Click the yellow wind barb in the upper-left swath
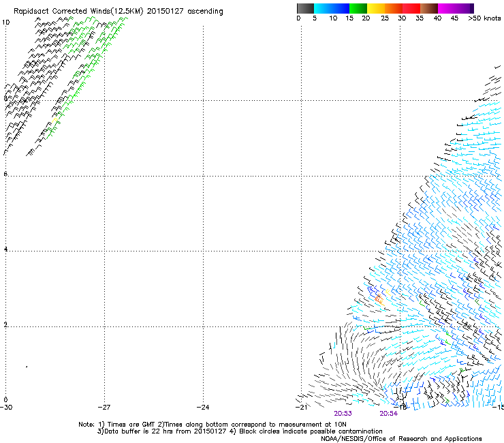This screenshot has width=504, height=443. coord(55,120)
